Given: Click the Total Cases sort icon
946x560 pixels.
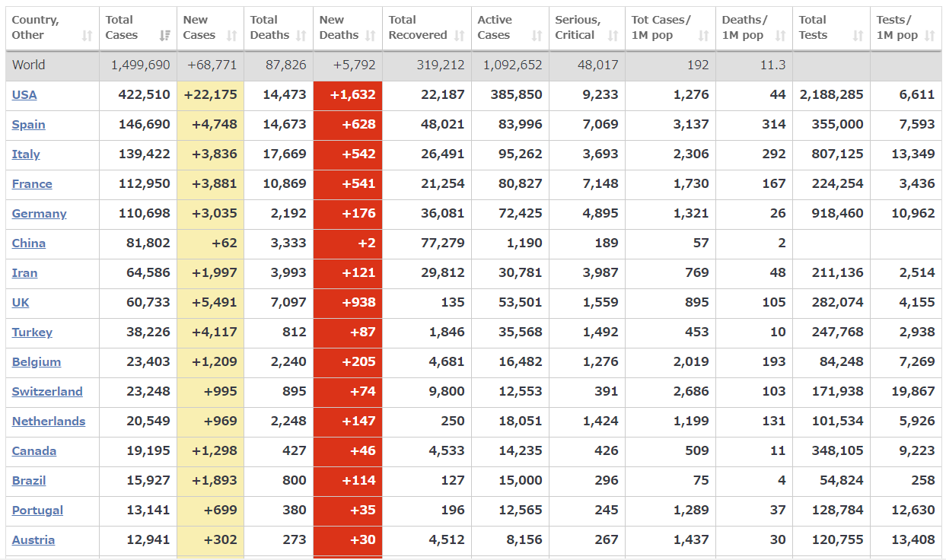Looking at the screenshot, I should [165, 36].
